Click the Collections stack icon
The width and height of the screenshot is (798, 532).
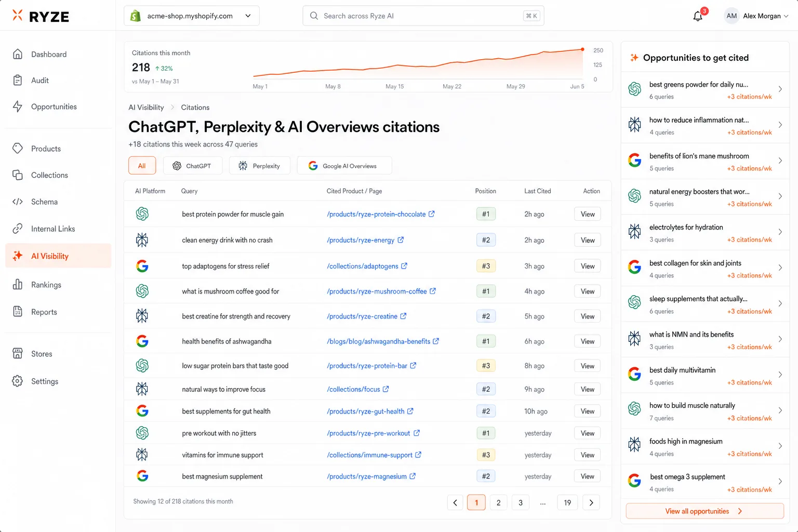18,175
